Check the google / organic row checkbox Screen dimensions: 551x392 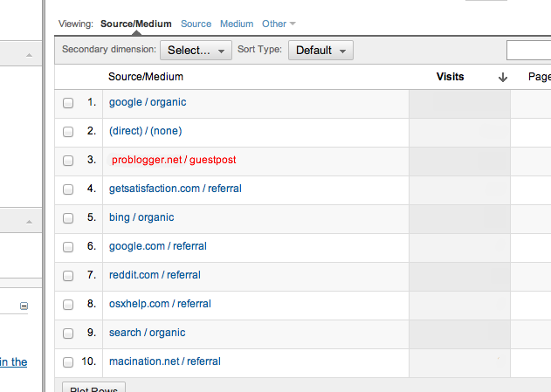click(x=68, y=103)
